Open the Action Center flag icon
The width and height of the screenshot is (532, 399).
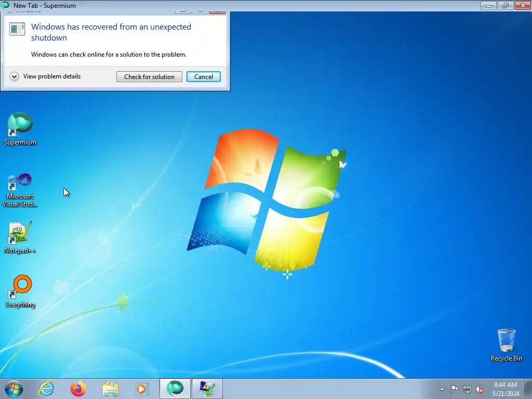(454, 389)
